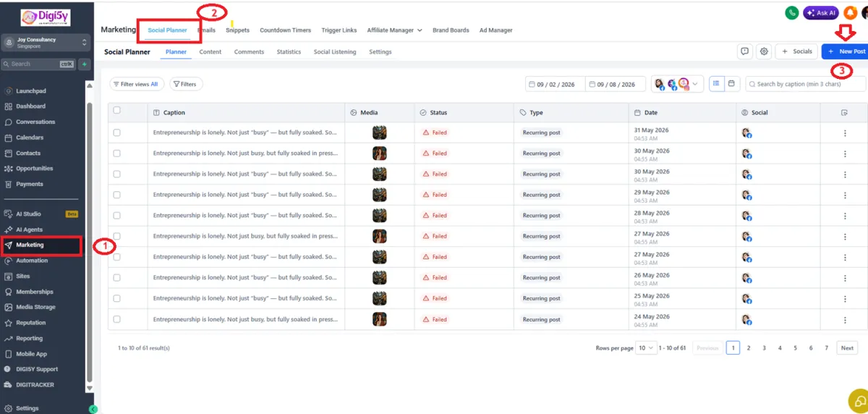This screenshot has width=868, height=414.
Task: Open the settings gear icon beside Socials
Action: tap(764, 51)
